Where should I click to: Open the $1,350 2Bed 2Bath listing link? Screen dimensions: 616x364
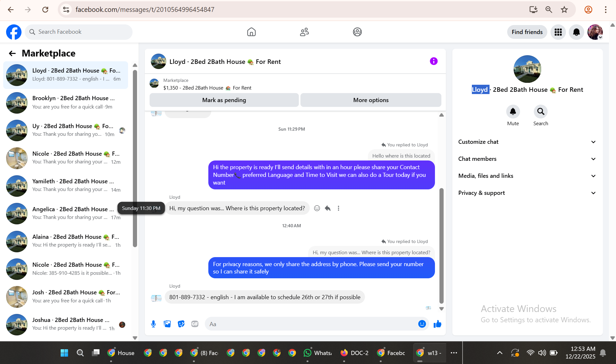point(207,88)
